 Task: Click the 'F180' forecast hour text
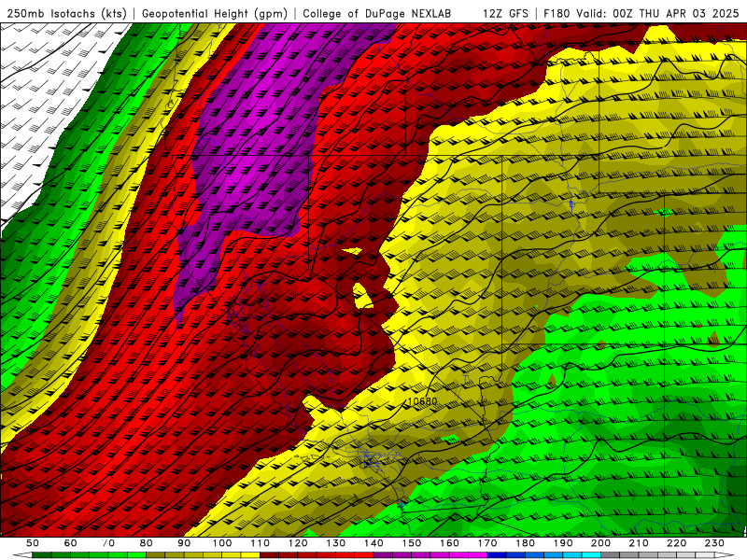pyautogui.click(x=557, y=14)
